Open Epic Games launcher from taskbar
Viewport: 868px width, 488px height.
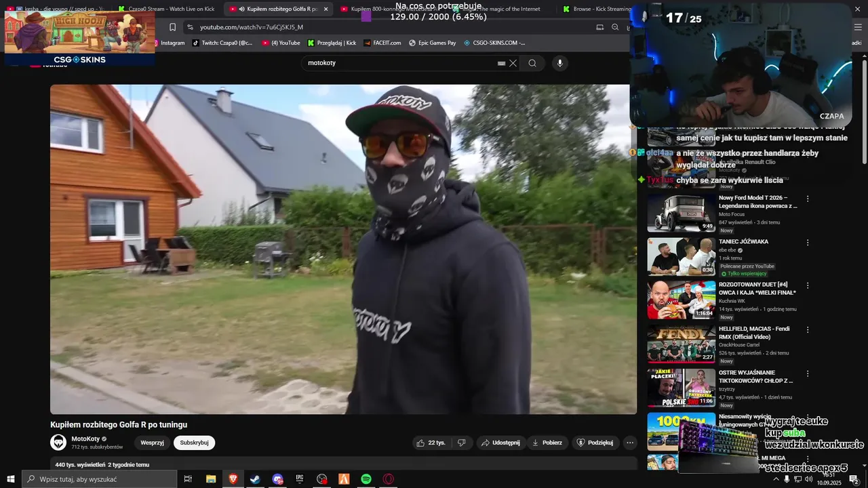pyautogui.click(x=299, y=479)
